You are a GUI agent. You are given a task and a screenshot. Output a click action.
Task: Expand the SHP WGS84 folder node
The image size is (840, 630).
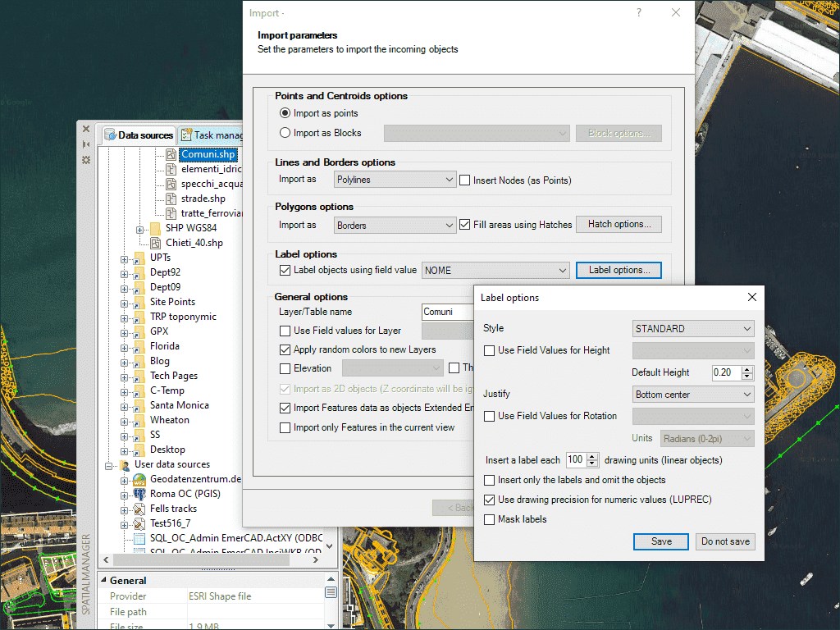click(139, 230)
